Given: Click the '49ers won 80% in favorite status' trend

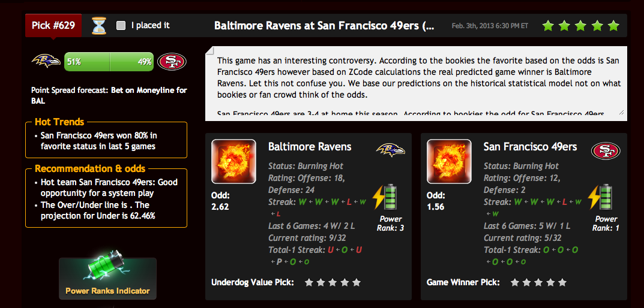Looking at the screenshot, I should [x=98, y=141].
